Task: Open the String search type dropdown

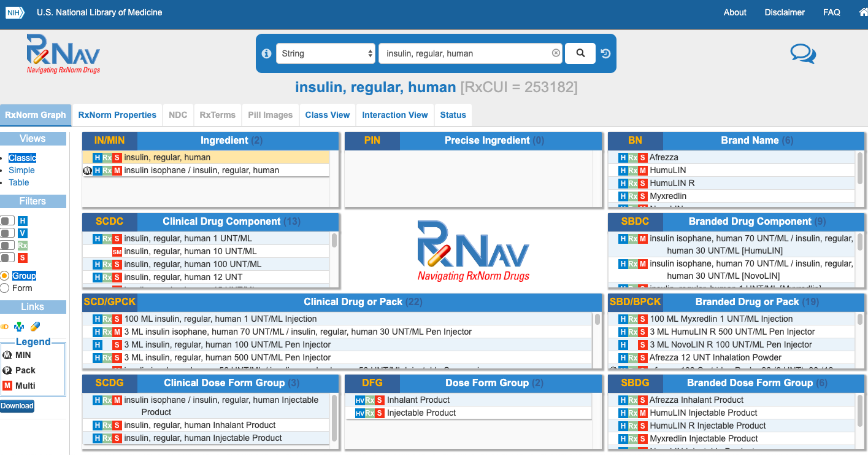Action: [x=326, y=53]
